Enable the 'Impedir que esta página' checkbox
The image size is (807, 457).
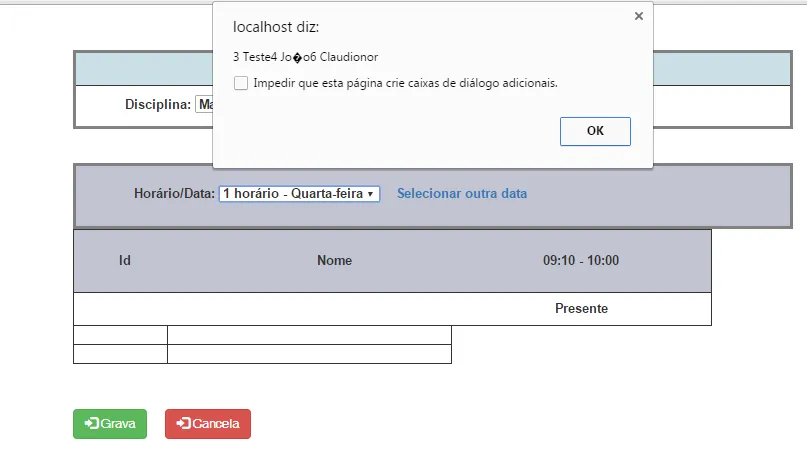[241, 83]
